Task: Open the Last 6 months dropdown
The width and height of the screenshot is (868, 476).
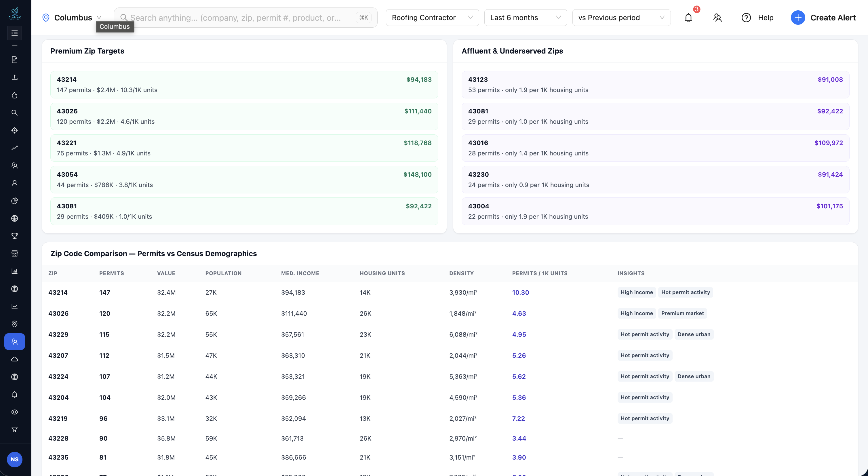Action: click(x=525, y=18)
